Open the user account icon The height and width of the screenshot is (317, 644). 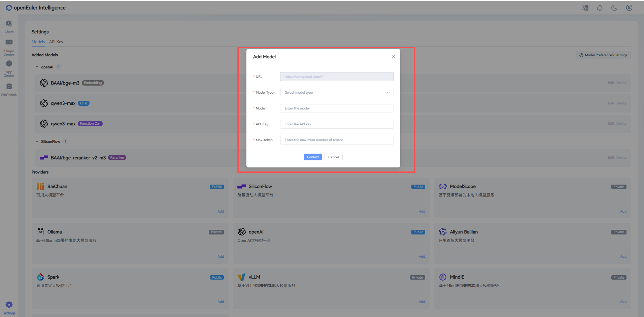[x=629, y=8]
